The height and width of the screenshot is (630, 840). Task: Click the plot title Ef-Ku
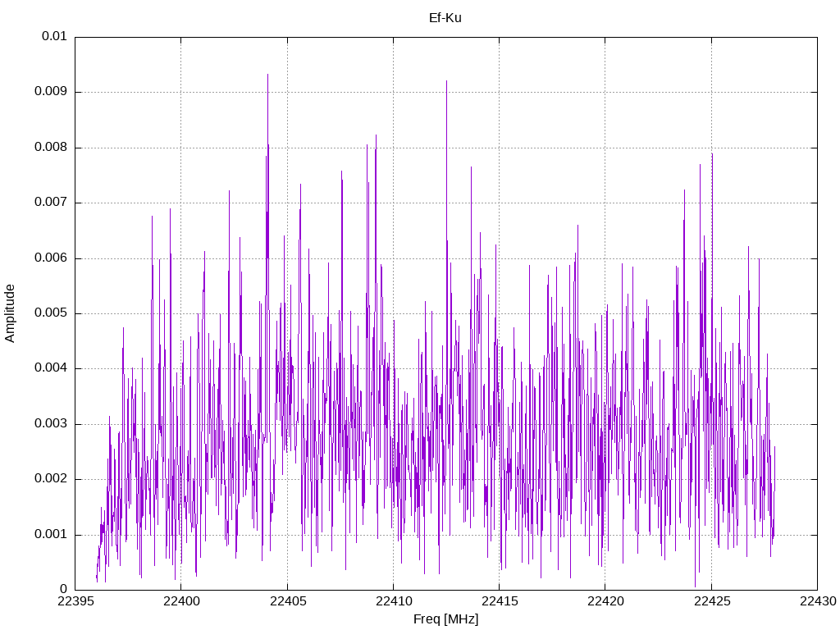point(445,18)
